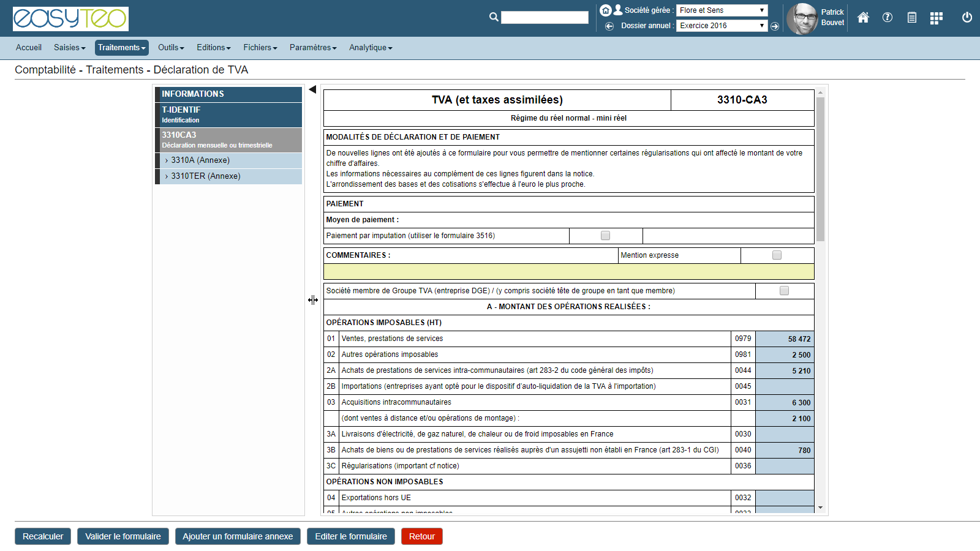Tick the Mention expresse checkbox
980x551 pixels.
click(777, 255)
